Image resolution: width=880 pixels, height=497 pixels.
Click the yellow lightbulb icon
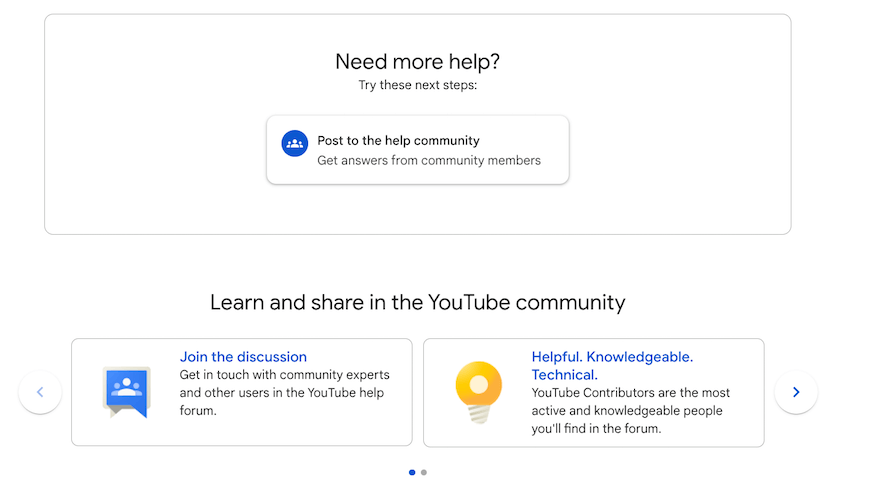479,392
